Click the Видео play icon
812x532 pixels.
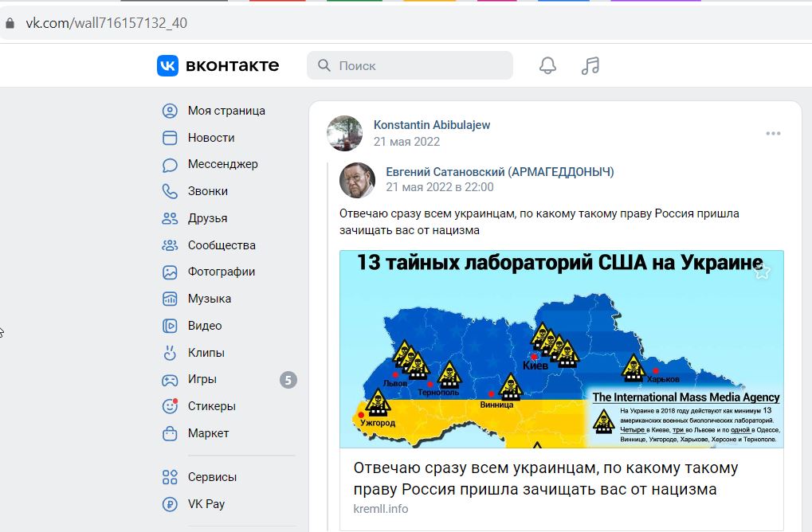point(170,326)
